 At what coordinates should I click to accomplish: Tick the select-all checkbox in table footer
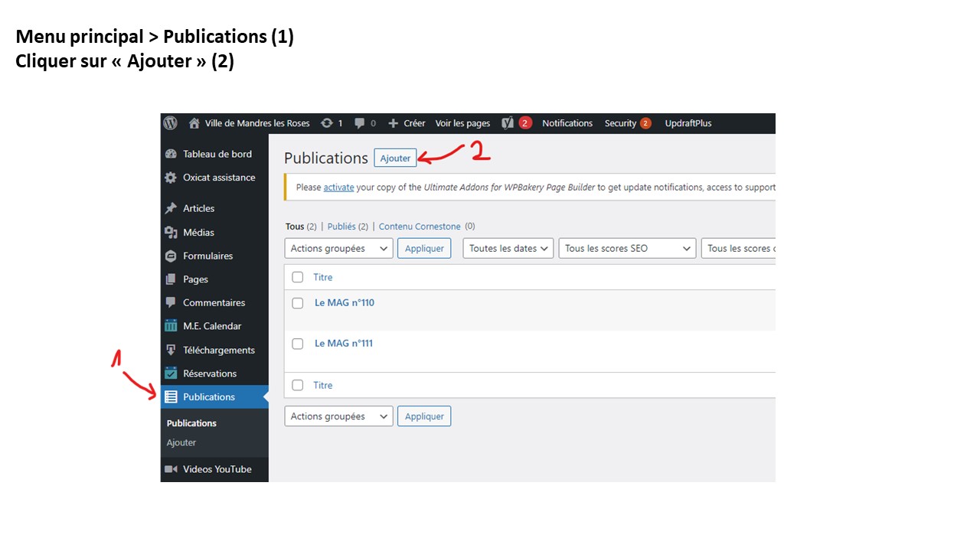tap(298, 385)
